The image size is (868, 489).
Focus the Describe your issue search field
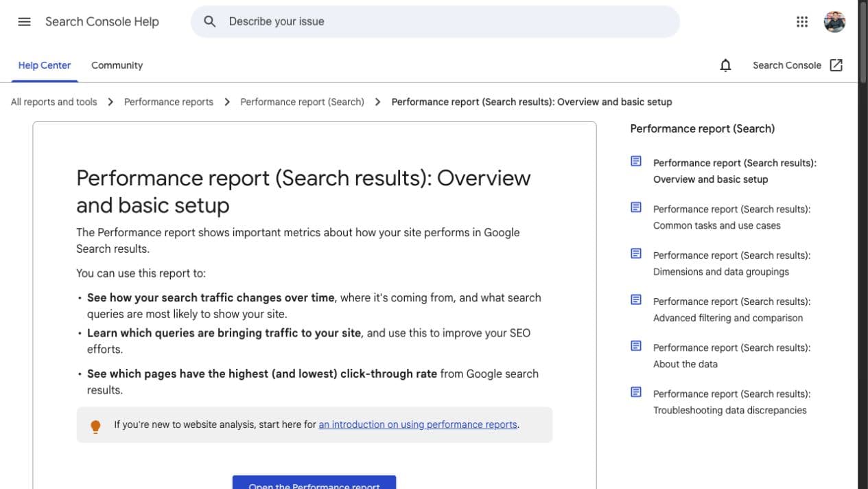[x=435, y=21]
